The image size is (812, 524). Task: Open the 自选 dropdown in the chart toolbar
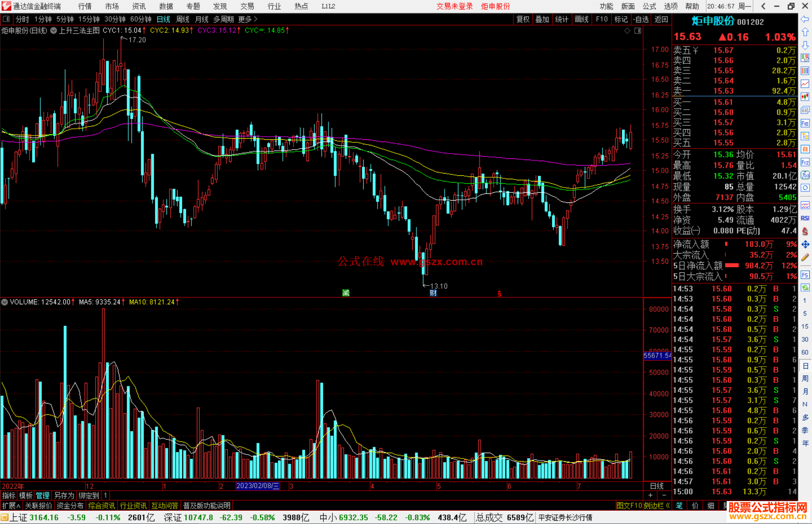click(x=641, y=19)
